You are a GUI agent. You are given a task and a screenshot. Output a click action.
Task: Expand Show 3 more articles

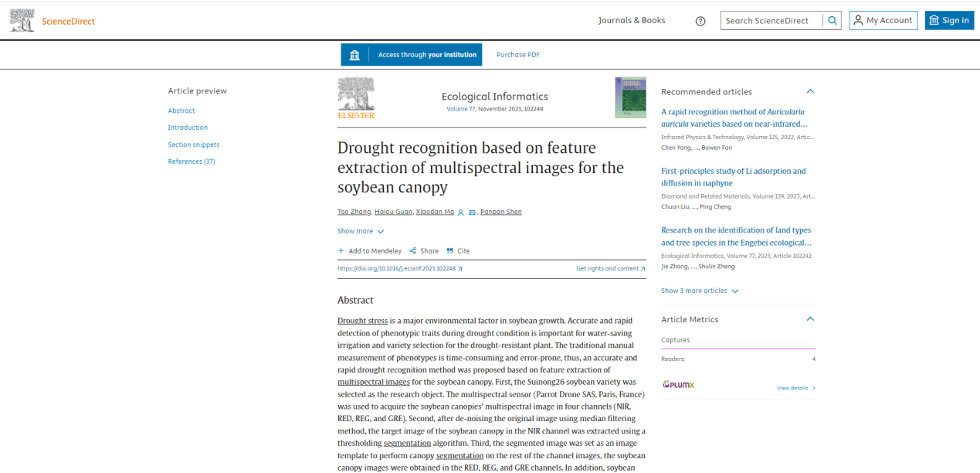pyautogui.click(x=700, y=291)
